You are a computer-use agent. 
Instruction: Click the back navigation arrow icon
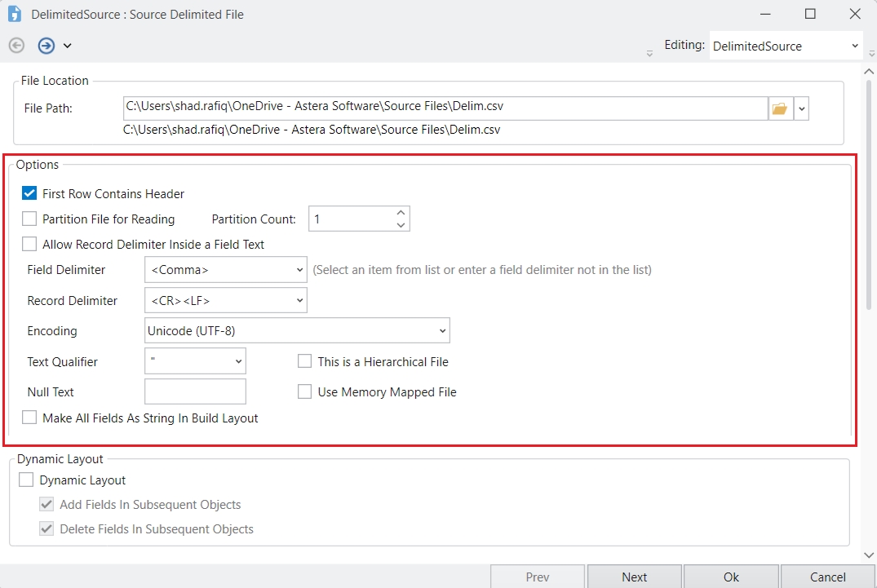(x=16, y=46)
